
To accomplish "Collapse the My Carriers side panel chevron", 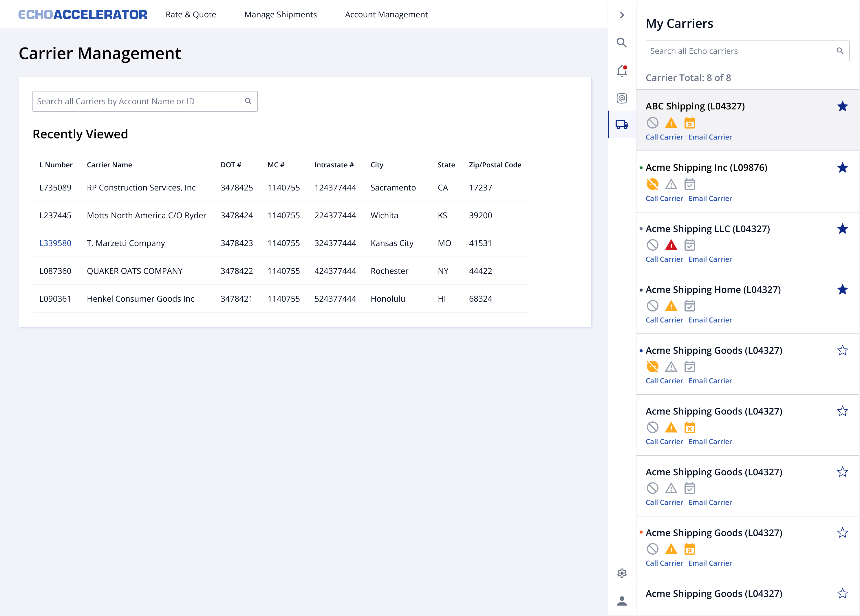I will 622,15.
